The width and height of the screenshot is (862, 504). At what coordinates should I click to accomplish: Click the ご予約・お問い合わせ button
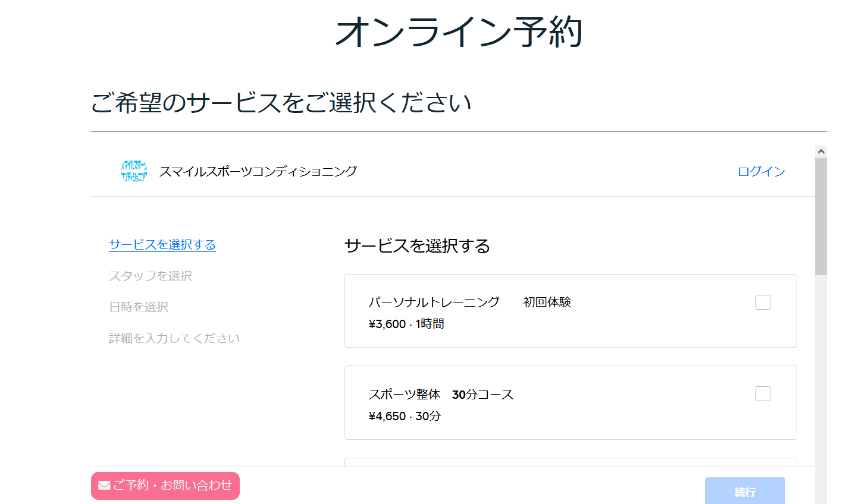pos(165,486)
